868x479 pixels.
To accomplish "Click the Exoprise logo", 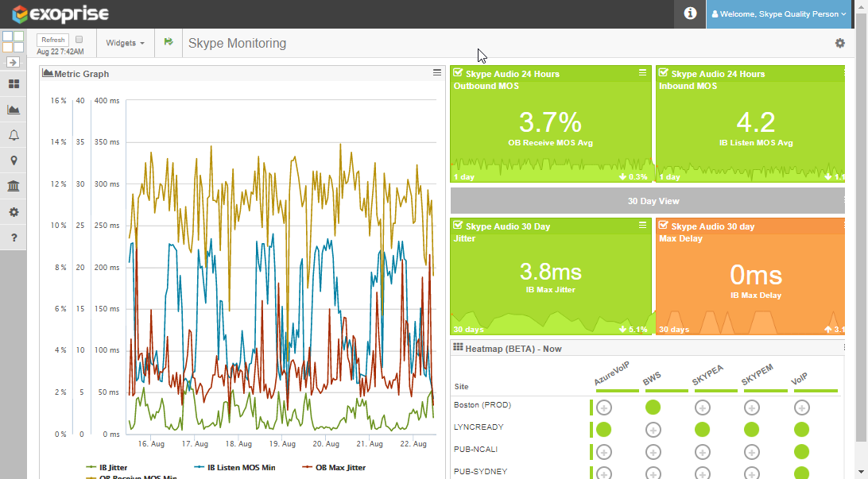I will [61, 14].
